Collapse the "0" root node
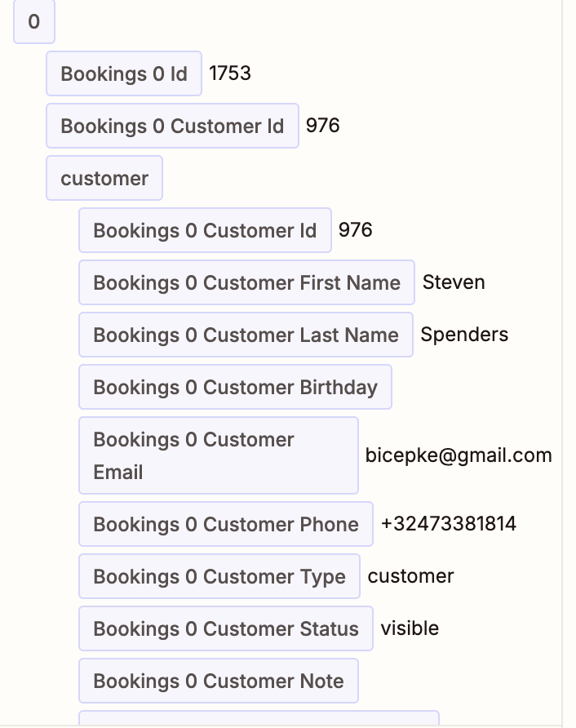Image resolution: width=576 pixels, height=728 pixels. point(33,22)
